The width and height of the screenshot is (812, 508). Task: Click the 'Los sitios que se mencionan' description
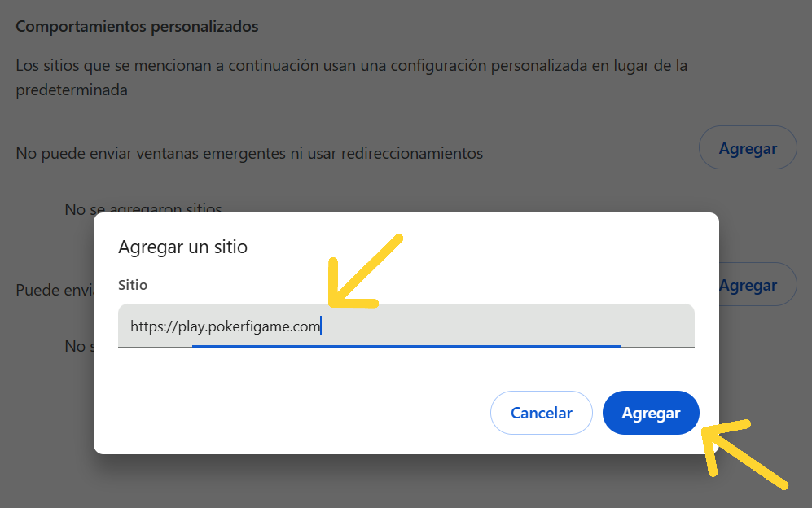point(352,77)
